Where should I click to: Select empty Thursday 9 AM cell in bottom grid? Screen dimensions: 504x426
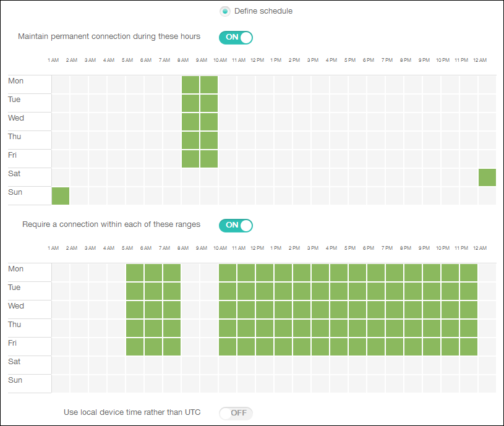(209, 328)
